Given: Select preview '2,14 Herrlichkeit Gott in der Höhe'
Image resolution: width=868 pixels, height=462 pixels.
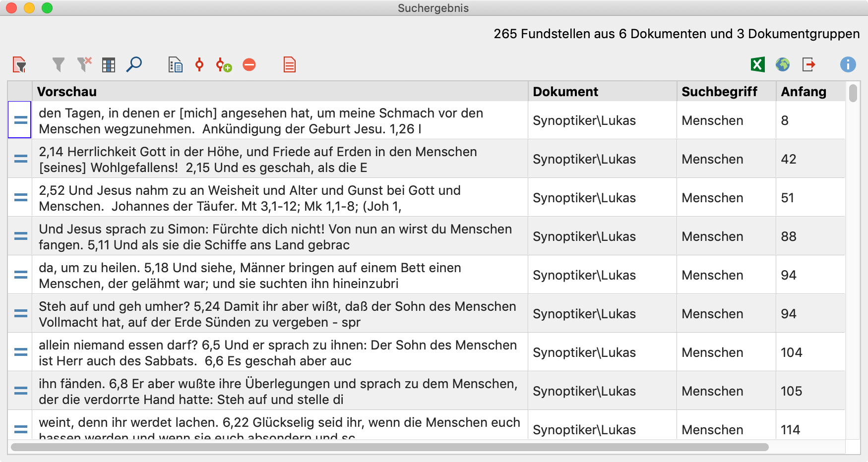Looking at the screenshot, I should point(280,159).
